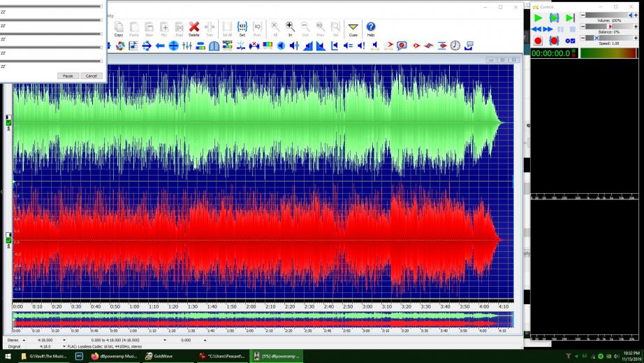The height and width of the screenshot is (363, 644).
Task: Expand the Stereo channel dropdown in status bar
Action: (x=24, y=340)
